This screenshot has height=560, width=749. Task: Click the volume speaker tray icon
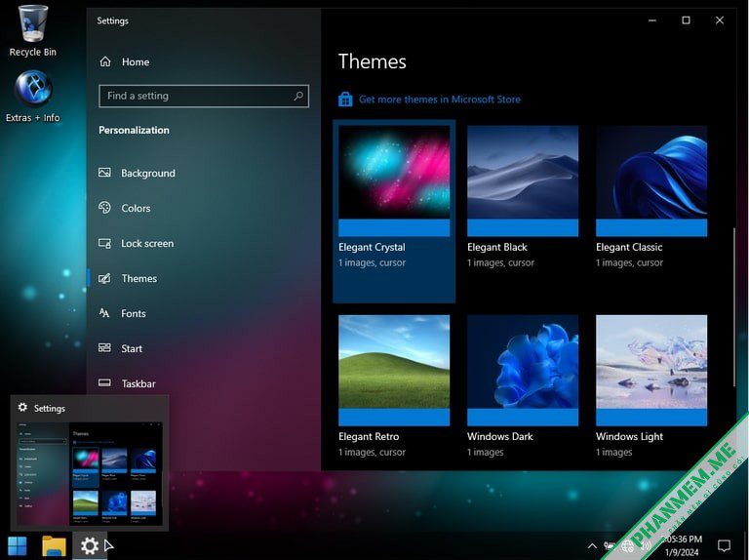(x=646, y=546)
